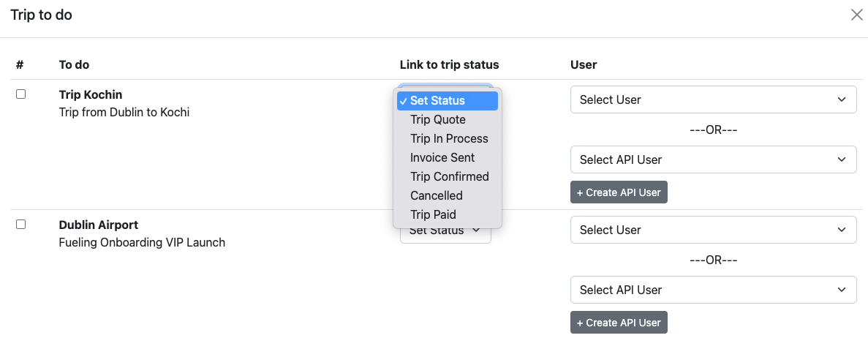The width and height of the screenshot is (868, 338).
Task: Click Create API User in Trip Kochin row
Action: pos(619,192)
